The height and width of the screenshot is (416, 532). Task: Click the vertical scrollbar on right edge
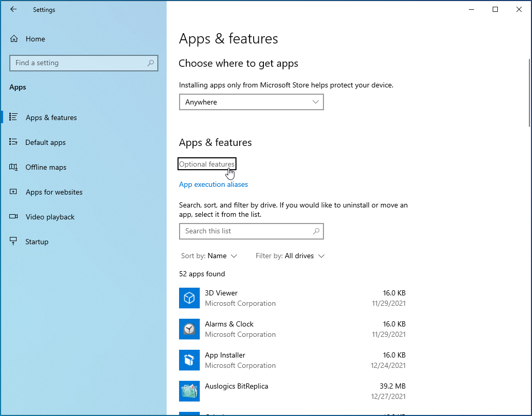[x=529, y=93]
